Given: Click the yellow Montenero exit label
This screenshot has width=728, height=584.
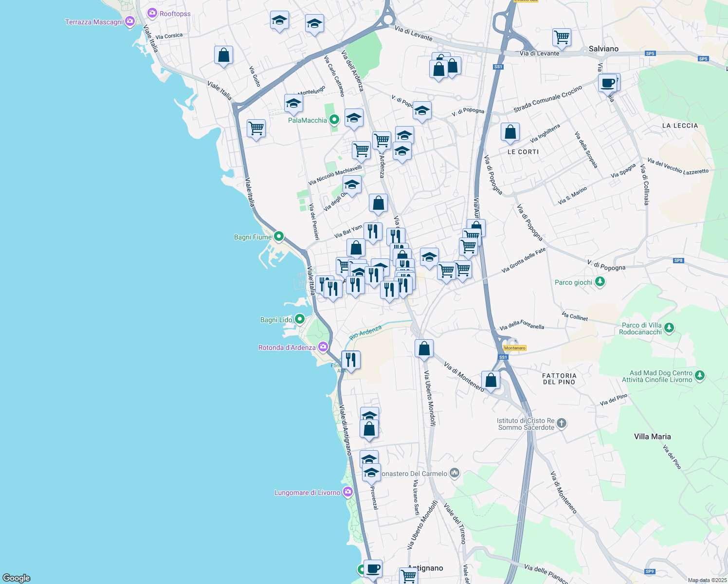Looking at the screenshot, I should pyautogui.click(x=514, y=348).
